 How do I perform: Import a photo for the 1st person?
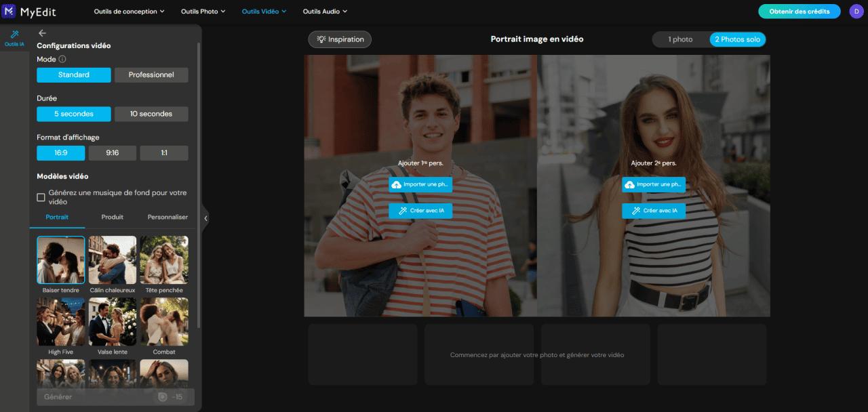pos(420,184)
